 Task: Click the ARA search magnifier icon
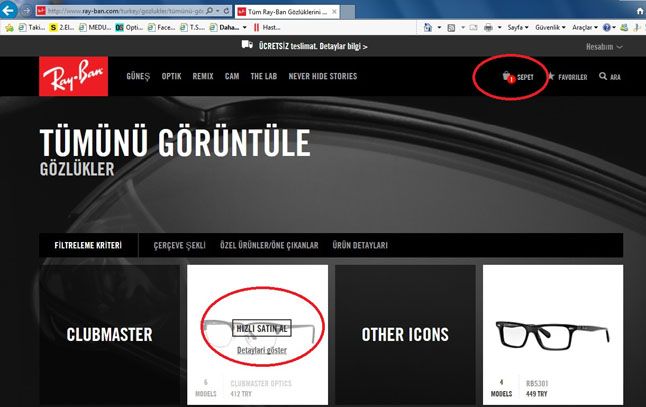coord(603,76)
